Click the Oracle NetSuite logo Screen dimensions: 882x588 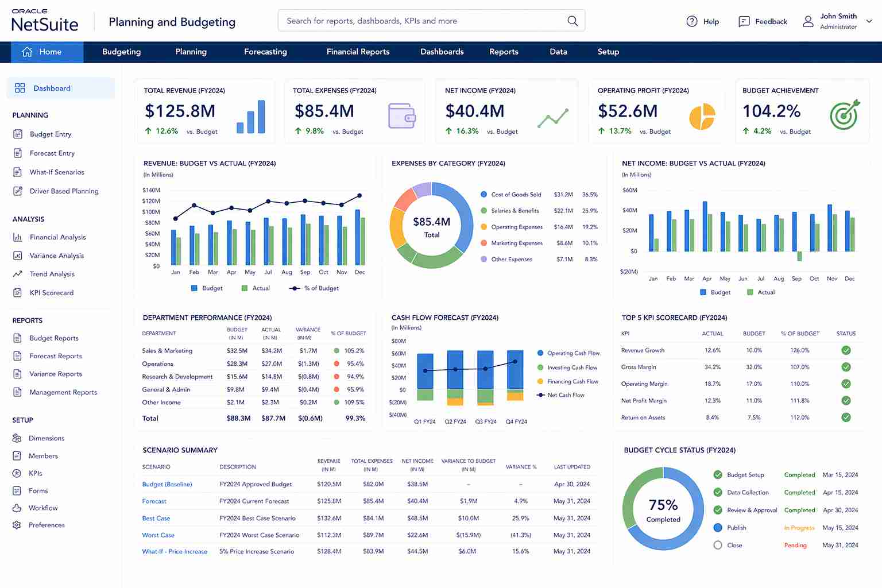pos(45,21)
